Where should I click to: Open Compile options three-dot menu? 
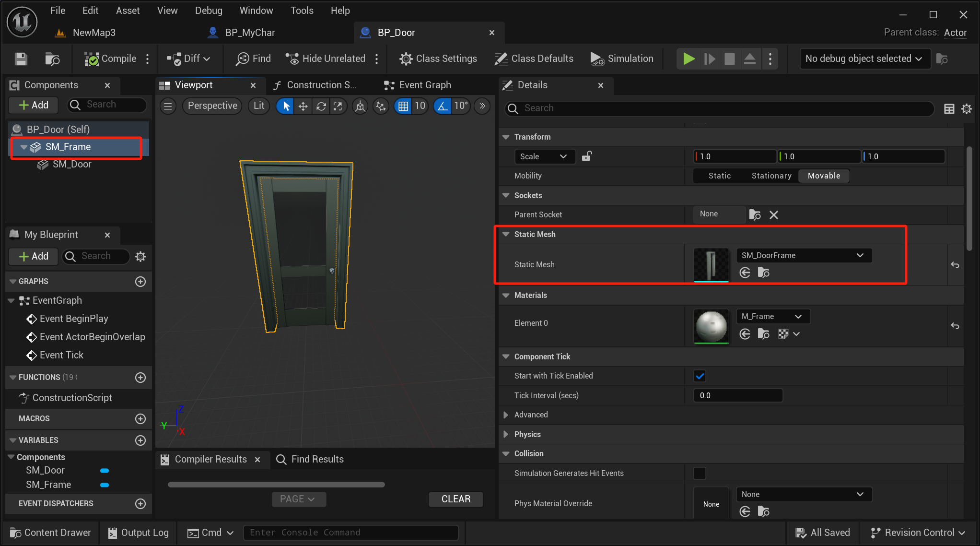(147, 59)
